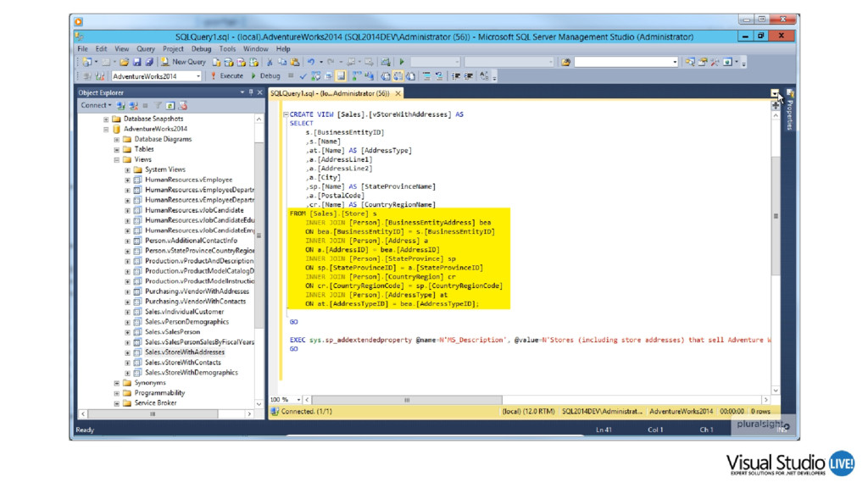Screen dimensions: 868x488
Task: Click the Undo arrow icon
Action: click(x=311, y=62)
